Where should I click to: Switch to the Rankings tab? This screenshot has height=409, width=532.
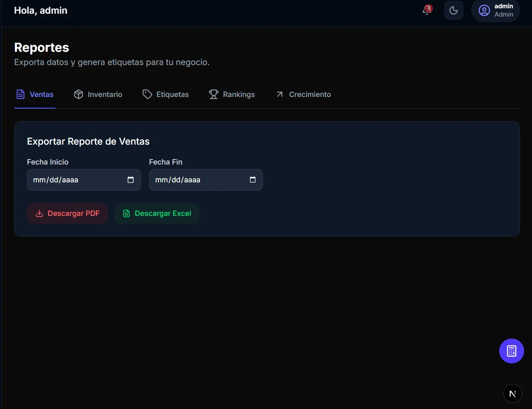point(232,94)
